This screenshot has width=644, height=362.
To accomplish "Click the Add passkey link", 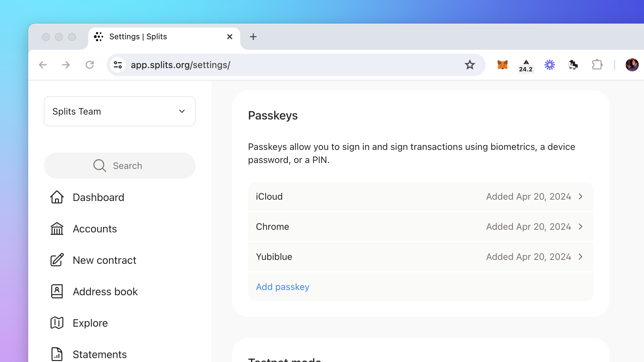I will coord(282,287).
